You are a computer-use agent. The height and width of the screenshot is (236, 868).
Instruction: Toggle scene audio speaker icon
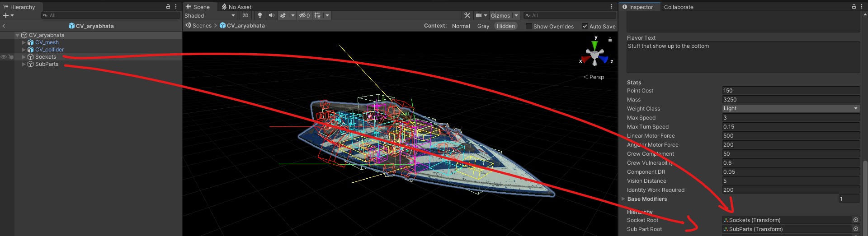[x=272, y=15]
